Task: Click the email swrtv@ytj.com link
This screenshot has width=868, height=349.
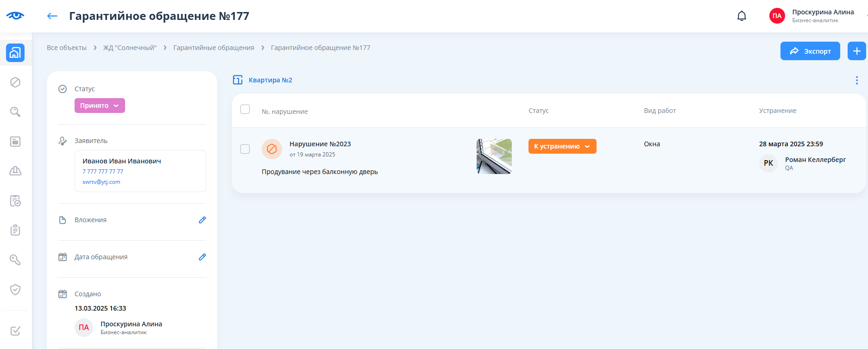Action: [101, 182]
